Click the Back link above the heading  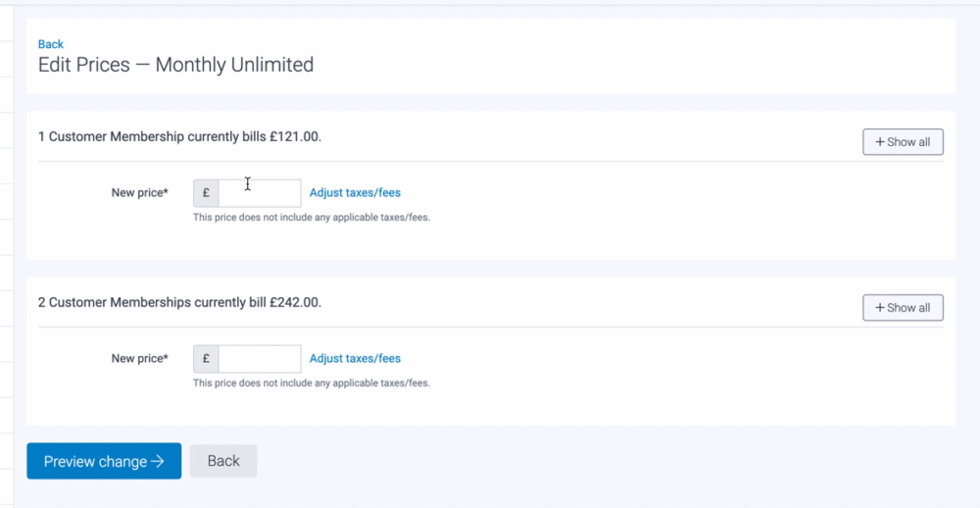point(51,44)
